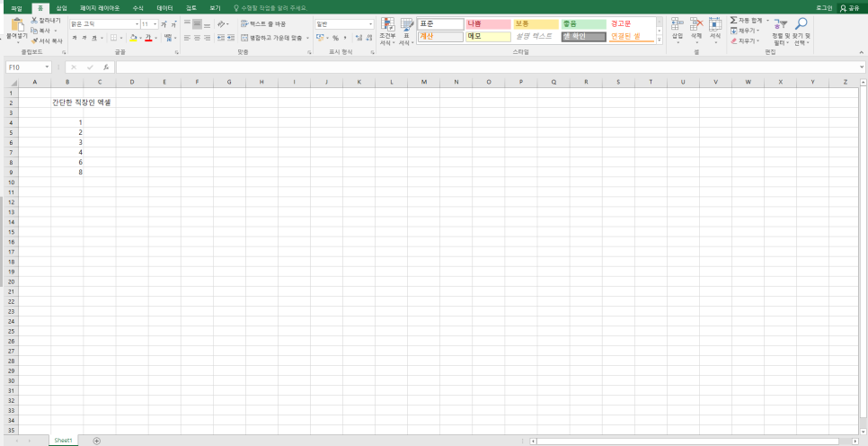
Task: Open Find and Select (찾기 및 선택)
Action: coord(801,32)
